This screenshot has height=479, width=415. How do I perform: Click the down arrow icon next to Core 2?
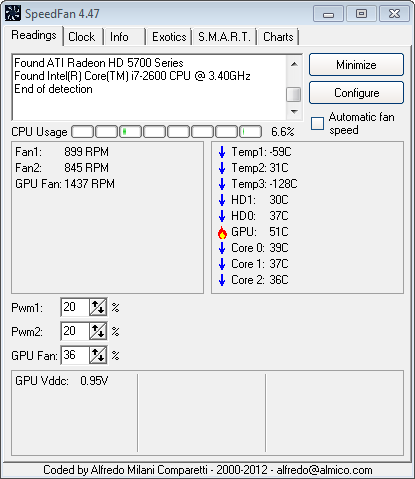(222, 280)
